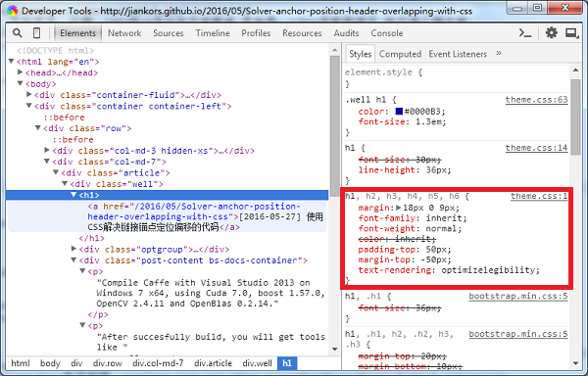
Task: Click the font-weight: normal declaration
Action: point(410,228)
